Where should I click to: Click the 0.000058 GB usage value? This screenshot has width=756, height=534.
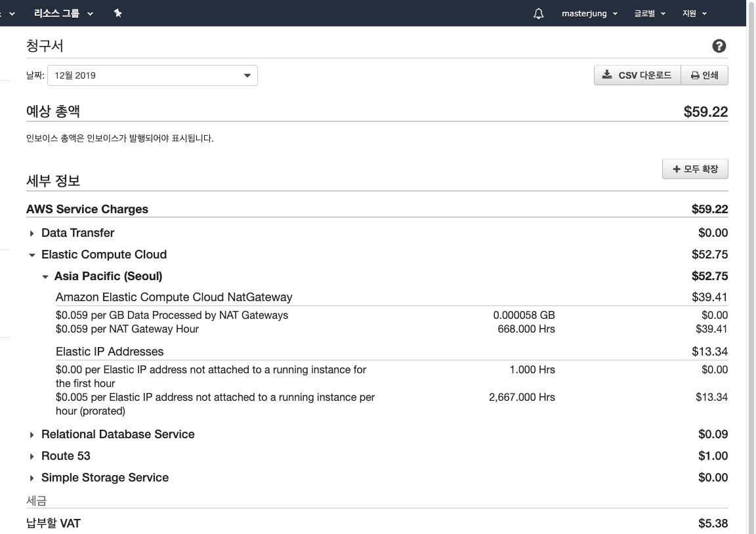[524, 315]
